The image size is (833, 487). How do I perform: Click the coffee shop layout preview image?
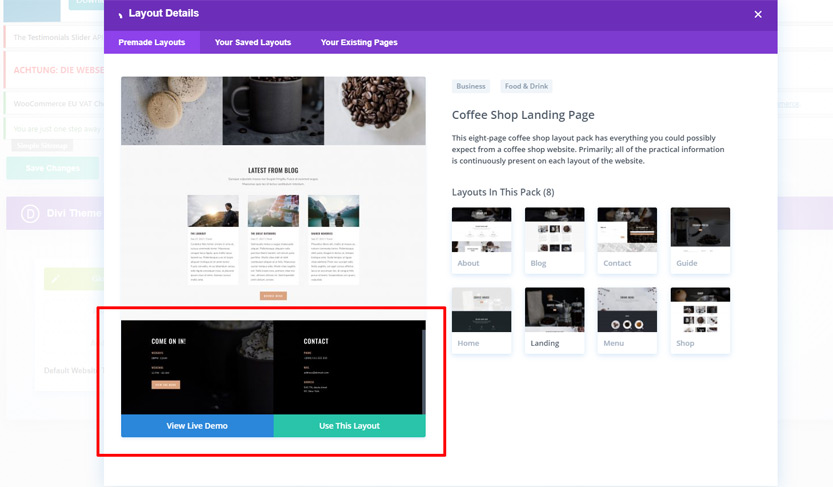point(273,245)
